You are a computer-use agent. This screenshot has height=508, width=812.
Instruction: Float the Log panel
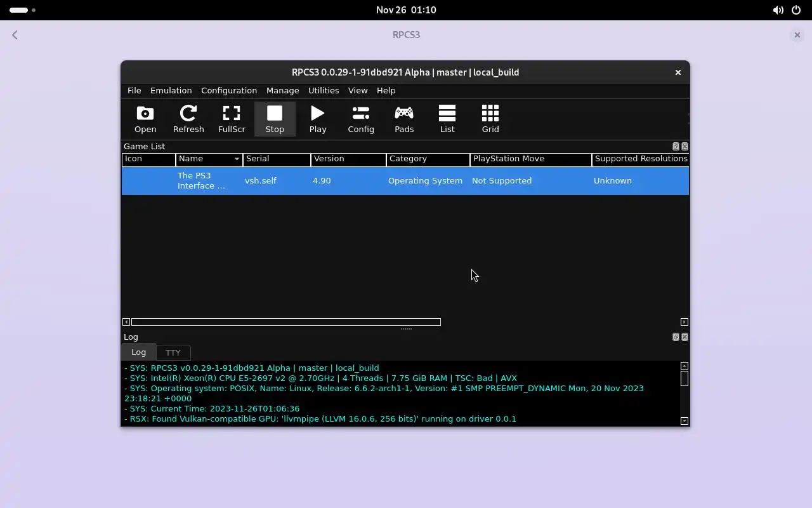(676, 337)
